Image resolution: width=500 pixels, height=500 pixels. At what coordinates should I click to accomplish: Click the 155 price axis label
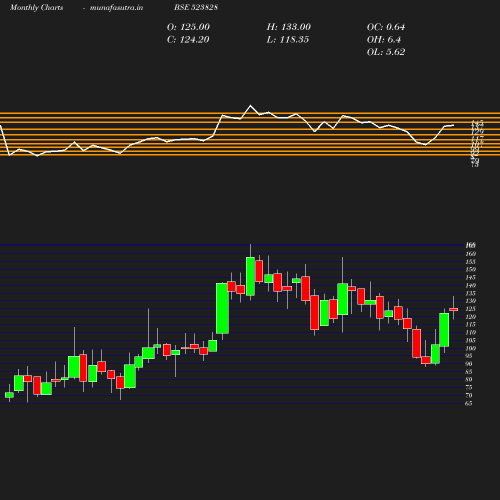point(471,262)
